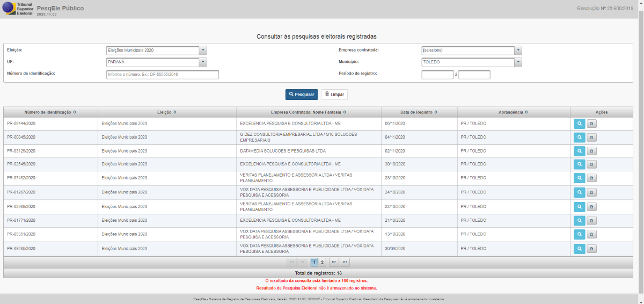Open document icon for PR-00845/2020 row
Image resolution: width=644 pixels, height=304 pixels.
click(591, 137)
